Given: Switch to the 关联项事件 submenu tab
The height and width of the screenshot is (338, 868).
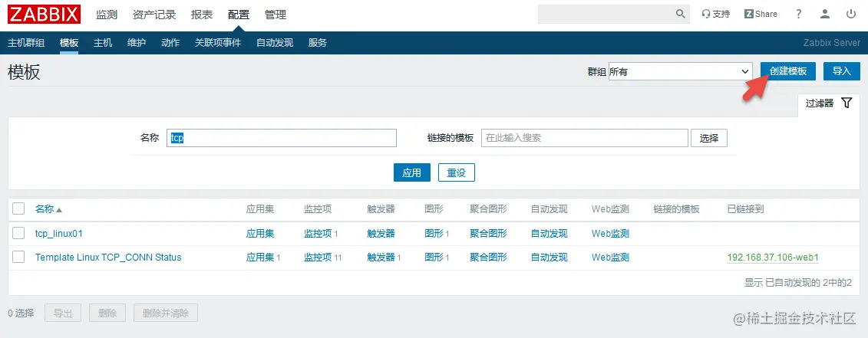Looking at the screenshot, I should click(218, 43).
